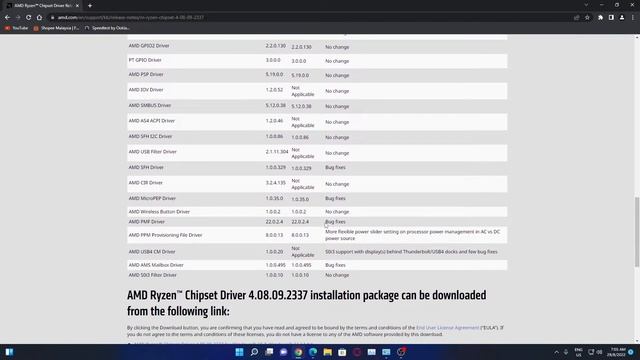Screen dimensions: 640x360
Task: Reload the AMD page
Action: 29,18
